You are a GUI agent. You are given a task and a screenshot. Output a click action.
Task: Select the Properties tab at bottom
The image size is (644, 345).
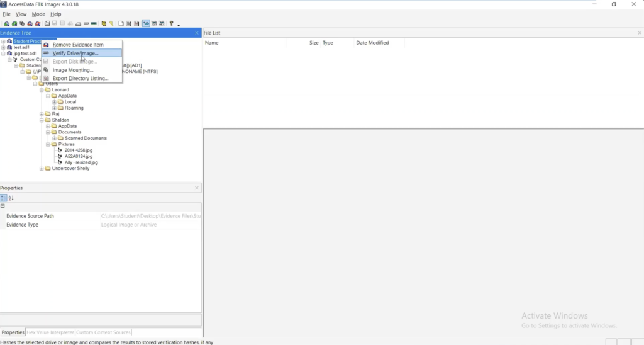tap(13, 332)
